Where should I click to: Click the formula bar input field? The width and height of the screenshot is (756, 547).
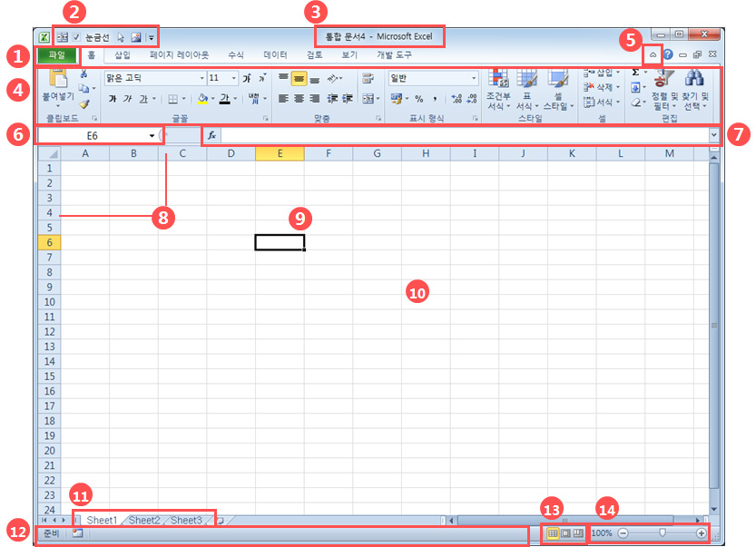pyautogui.click(x=465, y=135)
